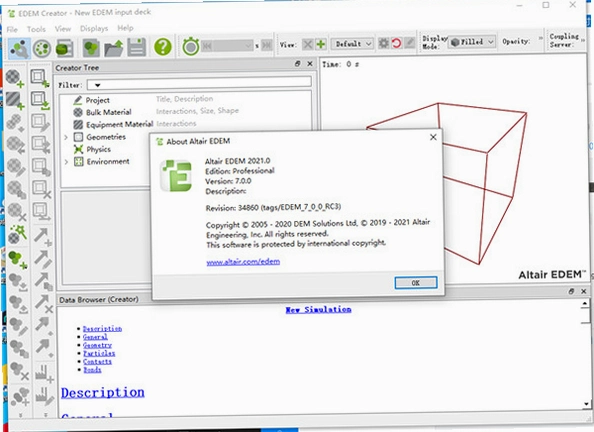Add kinematic with arrow plus icon
Screen dimensions: 594x432
tap(42, 236)
